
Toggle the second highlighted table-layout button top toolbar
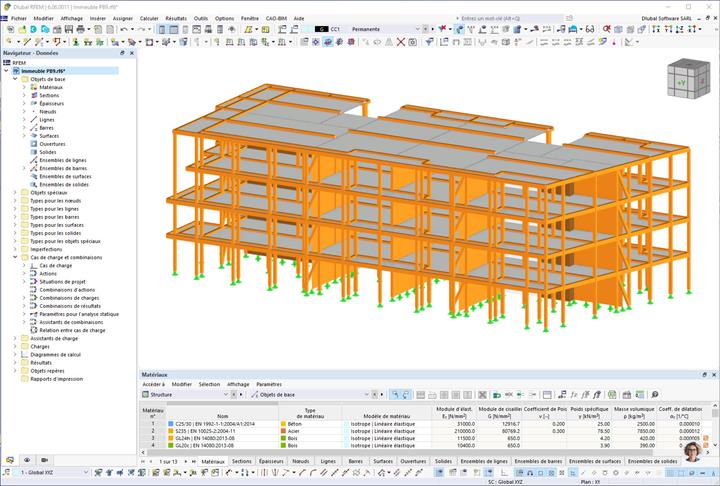[x=174, y=29]
